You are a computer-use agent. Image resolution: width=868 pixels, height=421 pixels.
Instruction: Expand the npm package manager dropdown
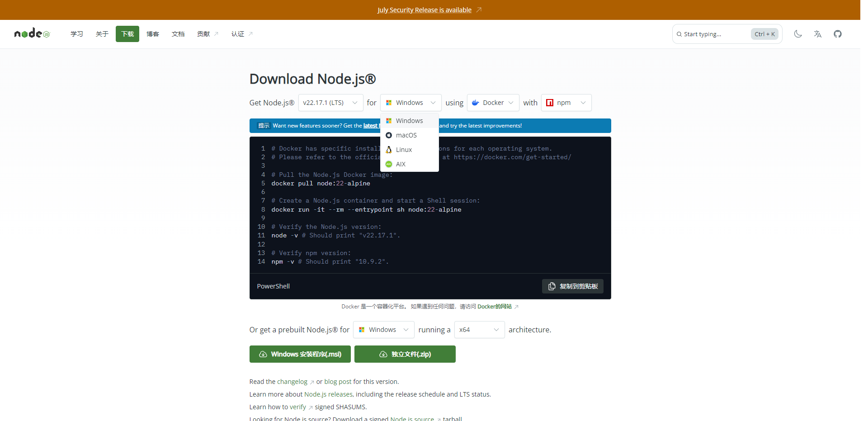tap(566, 103)
